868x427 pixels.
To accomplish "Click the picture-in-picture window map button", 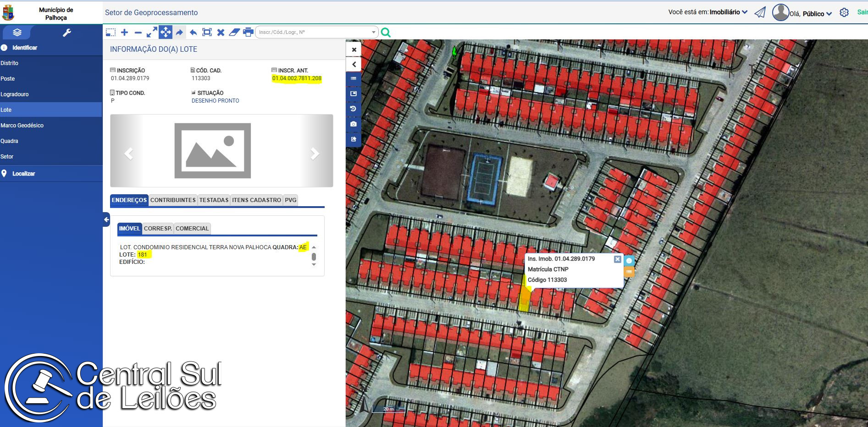I will (x=354, y=93).
